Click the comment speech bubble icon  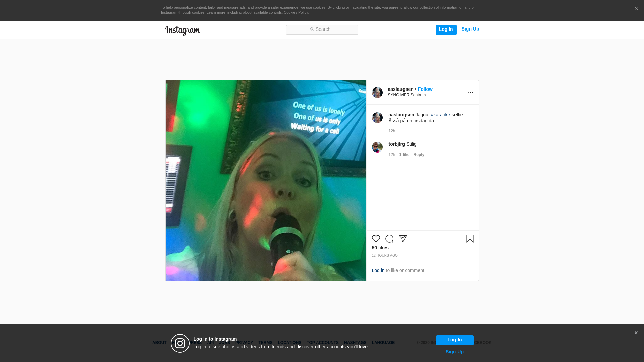click(x=389, y=239)
